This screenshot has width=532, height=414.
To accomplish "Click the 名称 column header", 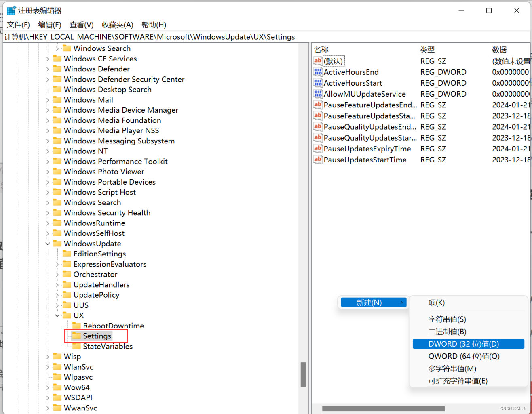I will click(365, 49).
